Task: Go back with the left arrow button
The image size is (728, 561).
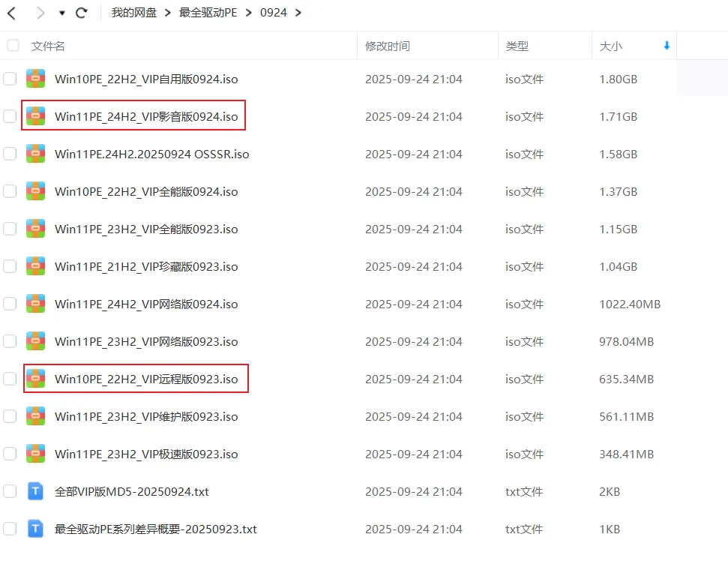Action: (x=12, y=13)
